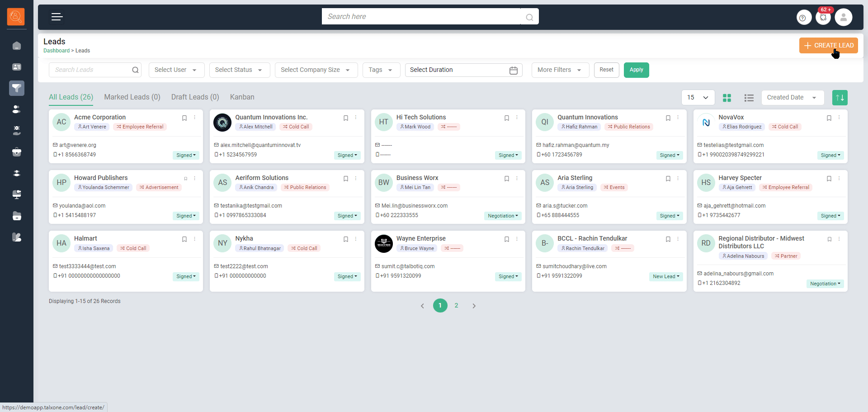Open the hamburger menu in top bar
The width and height of the screenshot is (868, 412).
coord(57,17)
